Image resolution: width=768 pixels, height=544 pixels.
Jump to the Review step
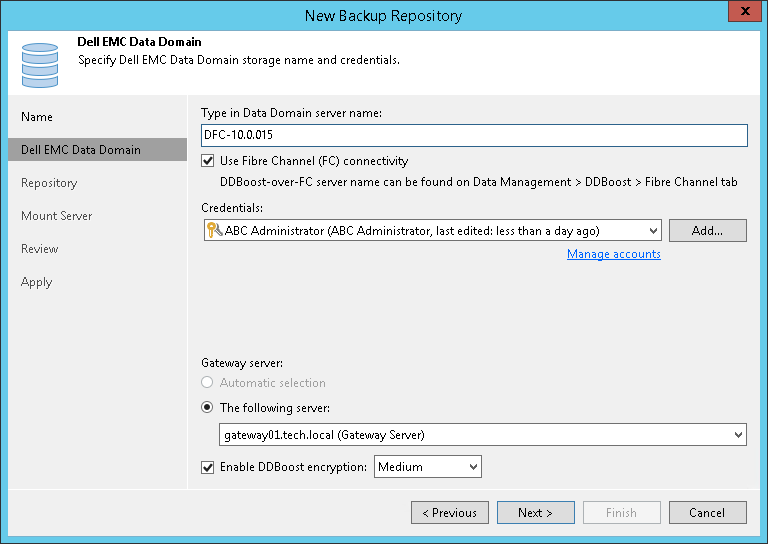(x=40, y=249)
